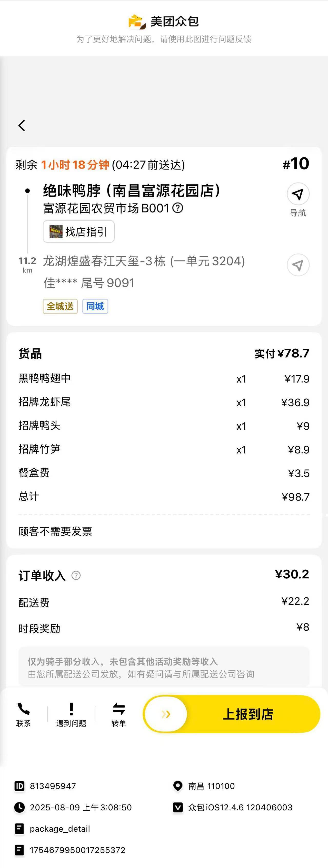Click the 找店指引 store guide button
Screen dimensions: 328x868
(x=79, y=231)
